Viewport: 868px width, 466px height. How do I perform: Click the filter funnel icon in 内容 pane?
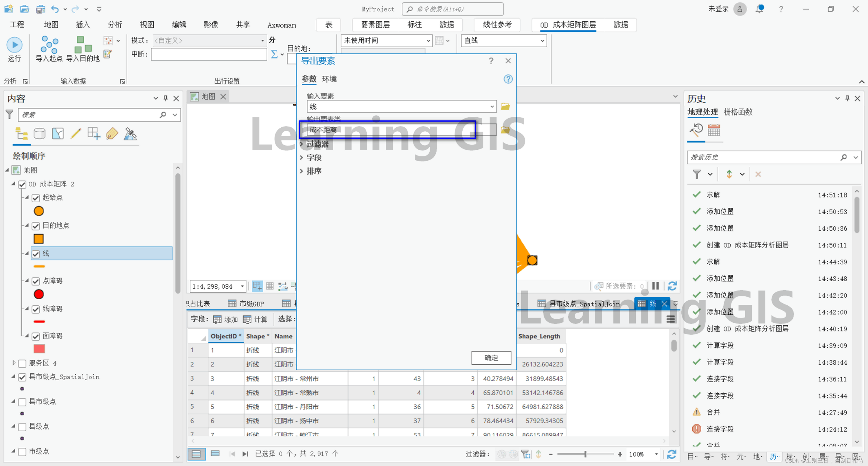click(x=10, y=115)
